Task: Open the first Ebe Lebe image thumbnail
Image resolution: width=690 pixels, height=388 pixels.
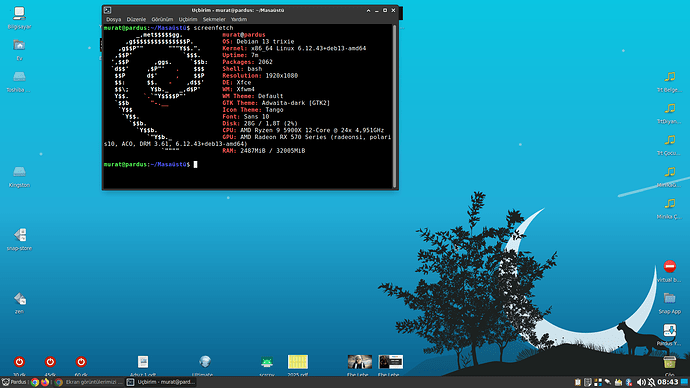Action: (360, 362)
